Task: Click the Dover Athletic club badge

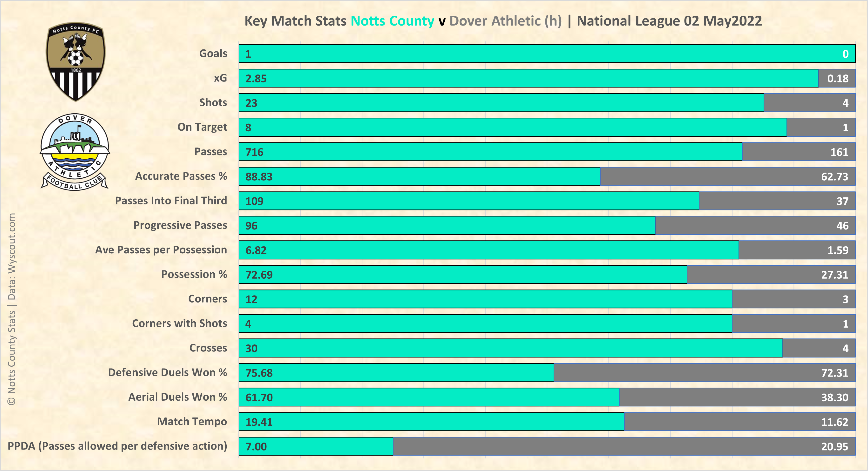Action: [75, 152]
